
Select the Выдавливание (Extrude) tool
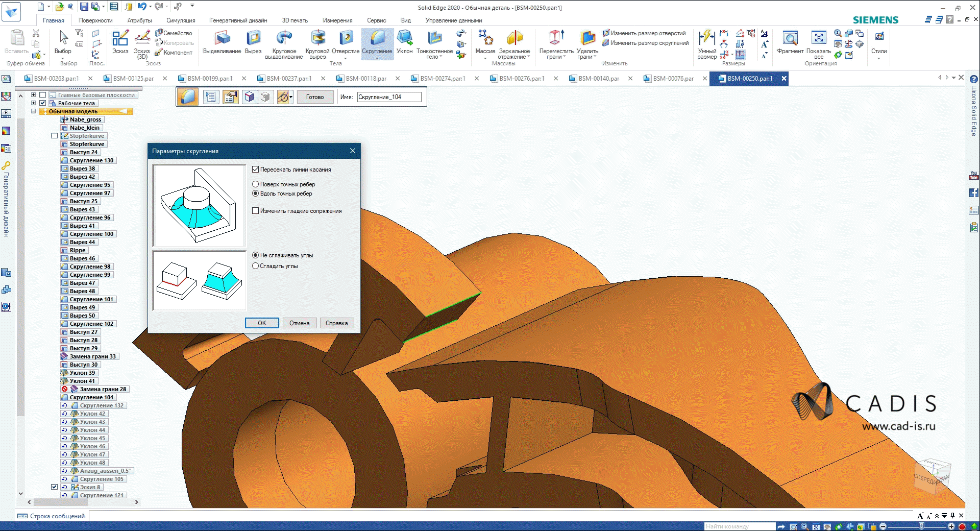click(x=222, y=44)
